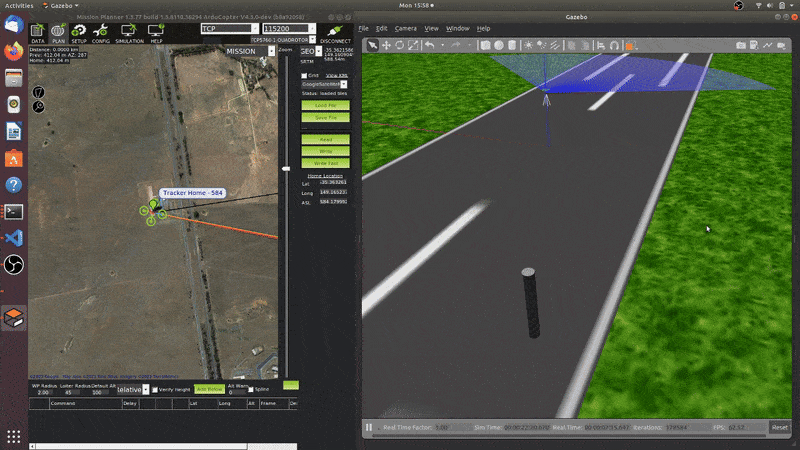Click the Write Fast button

(326, 162)
